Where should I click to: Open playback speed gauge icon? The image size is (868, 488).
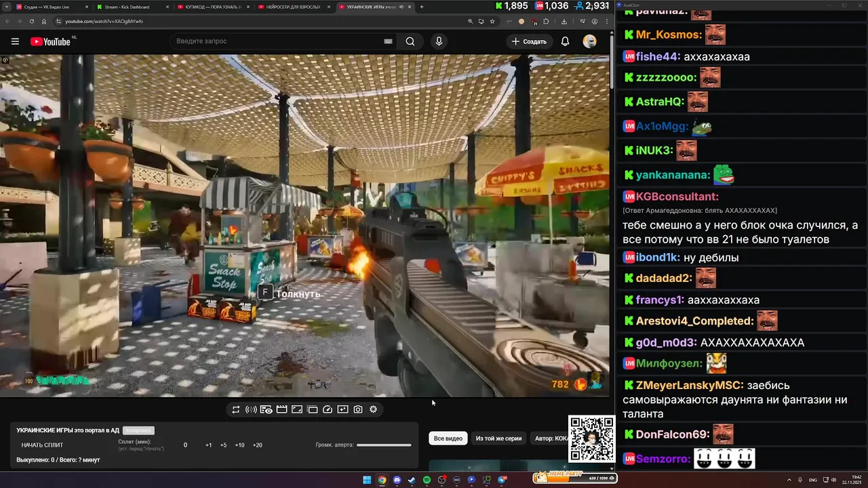coord(328,409)
